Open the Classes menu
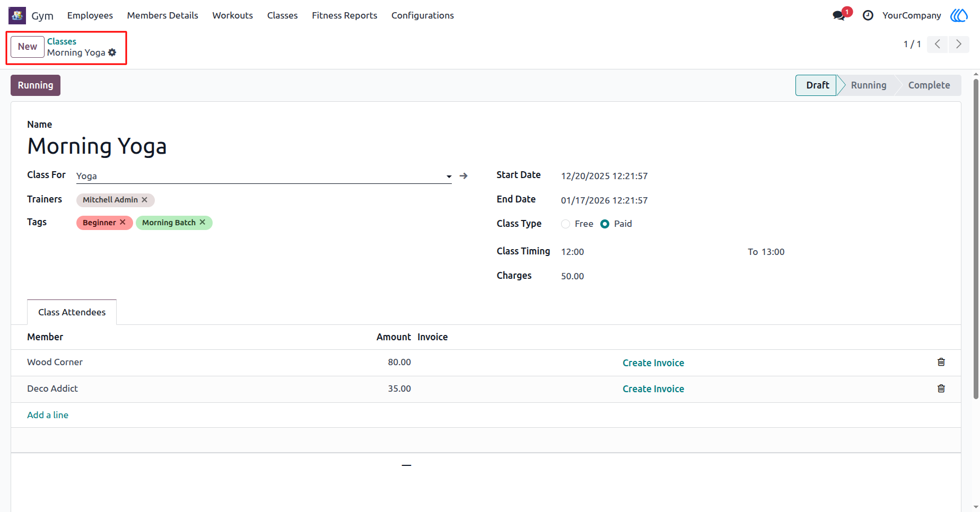The height and width of the screenshot is (512, 980). [283, 15]
